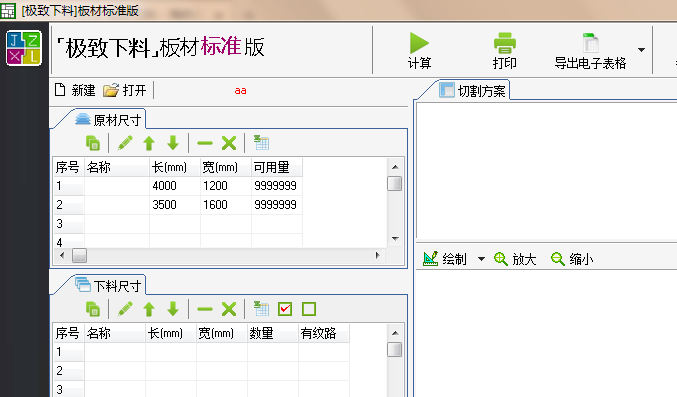The image size is (677, 397).
Task: Click 数量 cell in 下料尺寸 row 2
Action: tap(272, 371)
